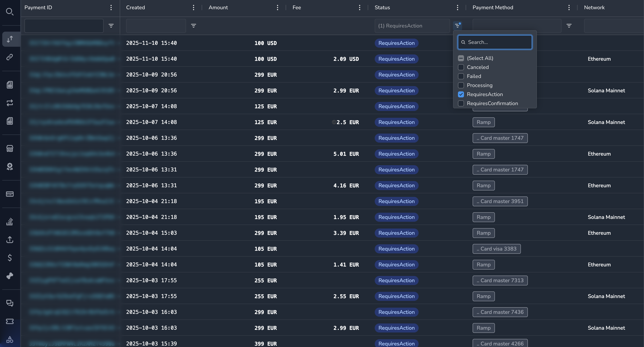
Task: Open the chat bubbles sidebar icon
Action: point(10,303)
